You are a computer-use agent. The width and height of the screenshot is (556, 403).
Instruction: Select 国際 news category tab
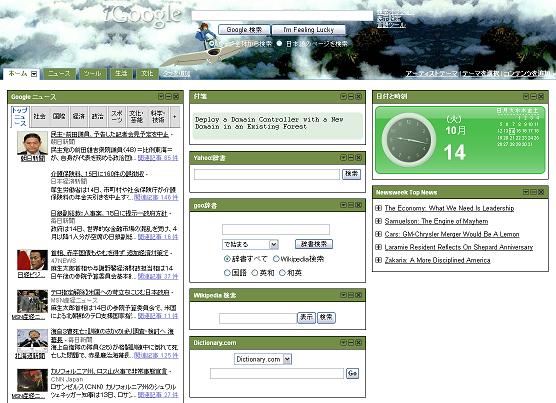(59, 116)
